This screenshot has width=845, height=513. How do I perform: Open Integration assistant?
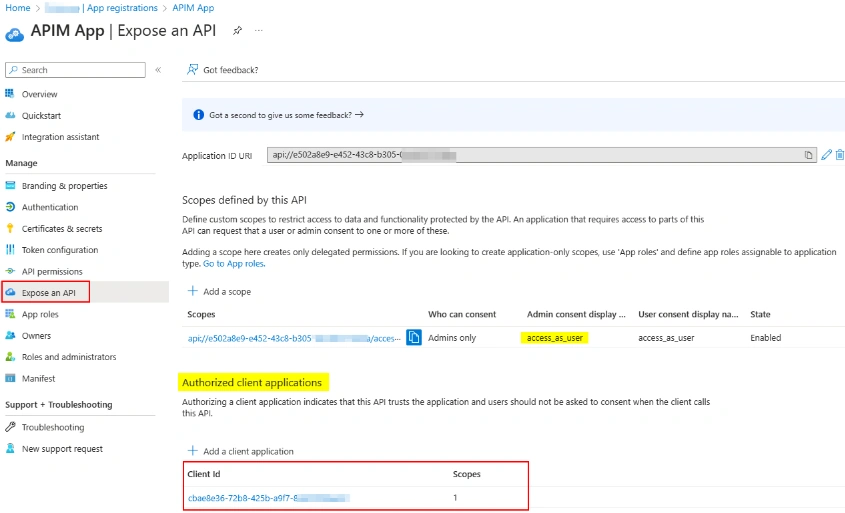tap(60, 137)
